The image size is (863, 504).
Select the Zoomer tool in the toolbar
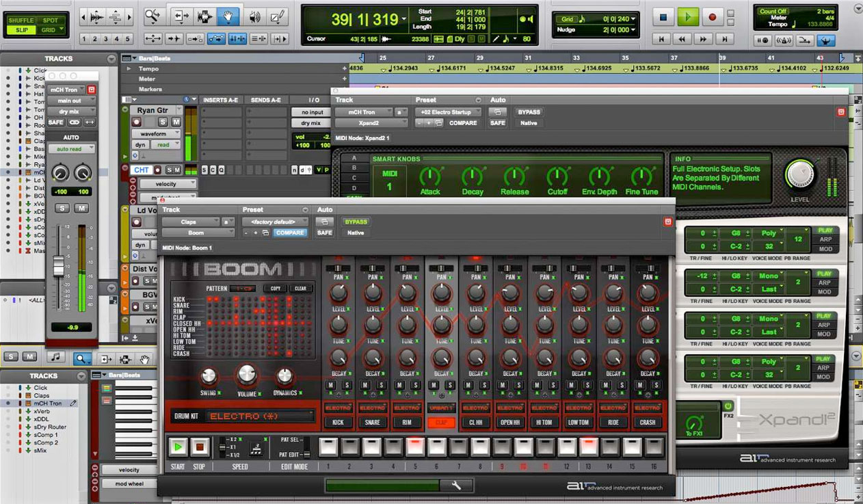152,15
